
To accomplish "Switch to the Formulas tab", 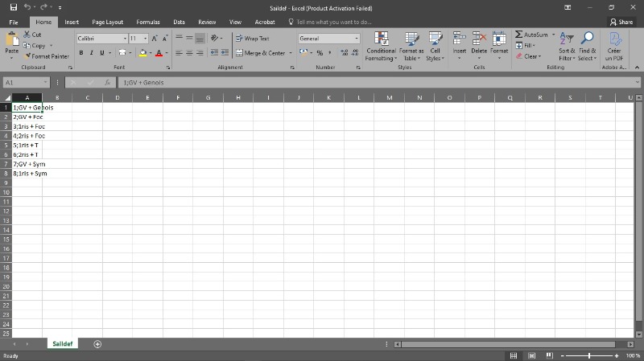I will (x=148, y=23).
